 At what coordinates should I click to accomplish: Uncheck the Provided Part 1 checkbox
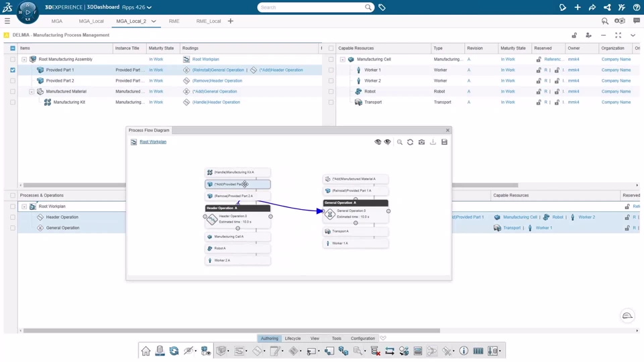pyautogui.click(x=13, y=70)
